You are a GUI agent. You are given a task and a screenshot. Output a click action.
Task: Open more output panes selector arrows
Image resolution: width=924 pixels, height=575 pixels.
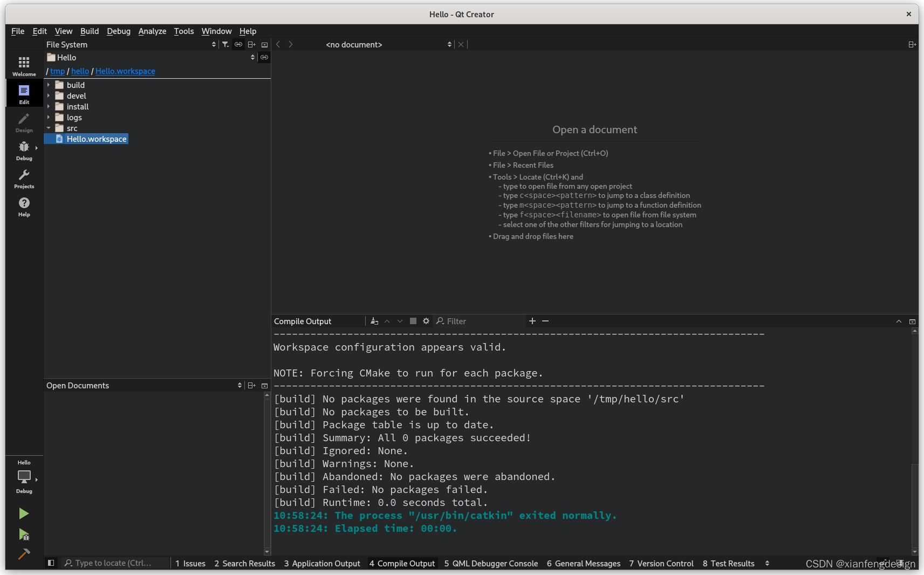(767, 563)
